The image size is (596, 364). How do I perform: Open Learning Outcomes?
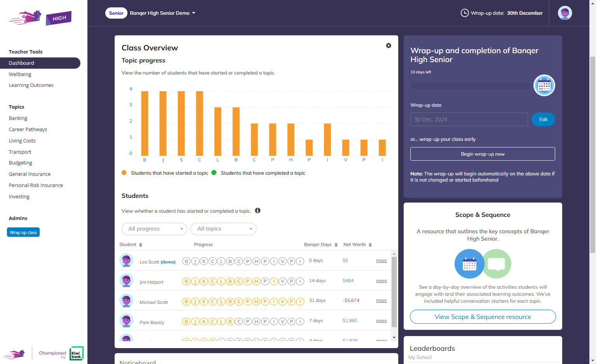pyautogui.click(x=31, y=85)
